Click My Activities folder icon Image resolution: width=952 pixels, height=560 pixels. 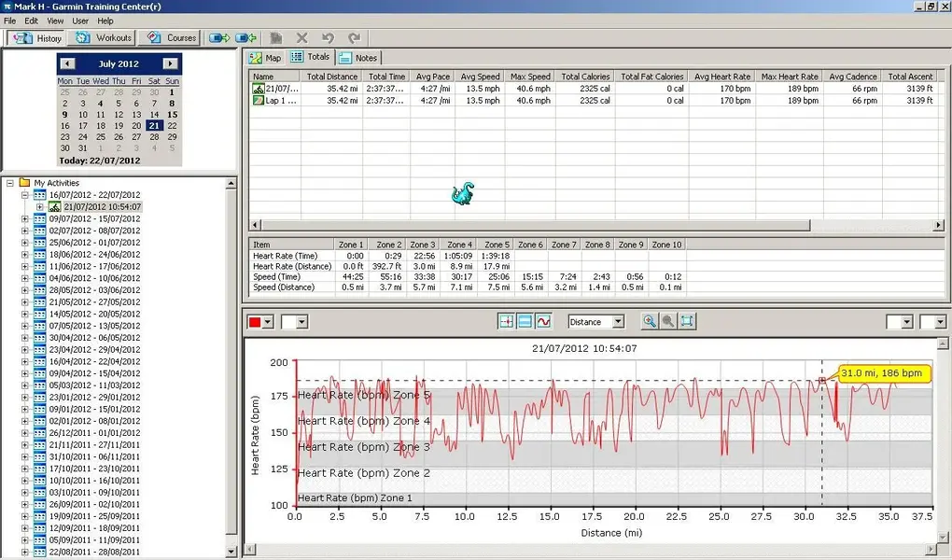[x=25, y=182]
